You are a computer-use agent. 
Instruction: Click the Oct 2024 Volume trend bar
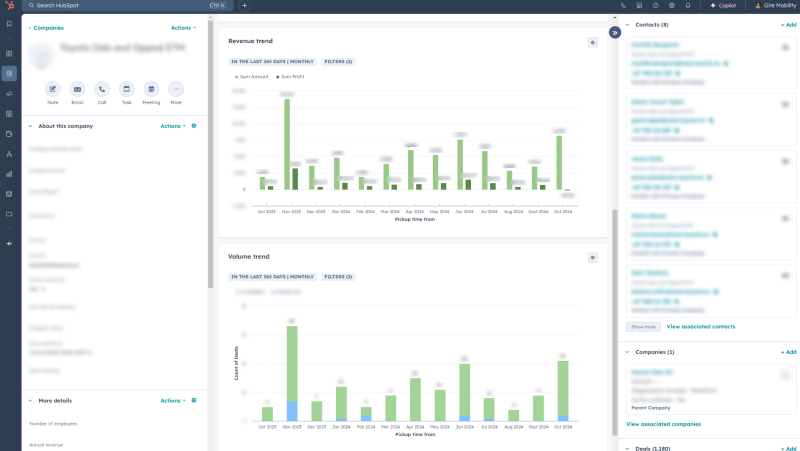563,391
